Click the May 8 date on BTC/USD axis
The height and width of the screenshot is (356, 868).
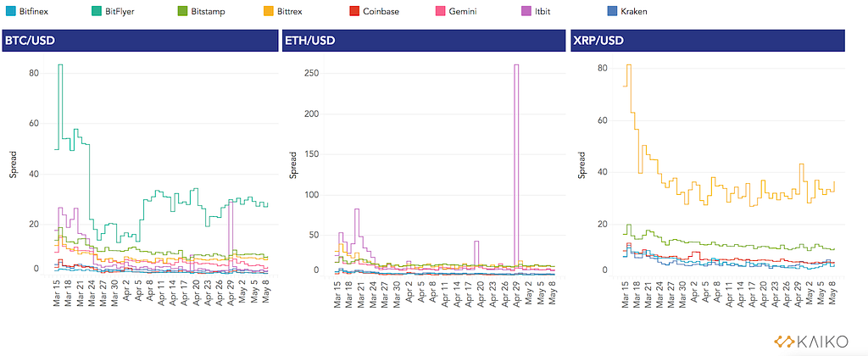coord(264,292)
